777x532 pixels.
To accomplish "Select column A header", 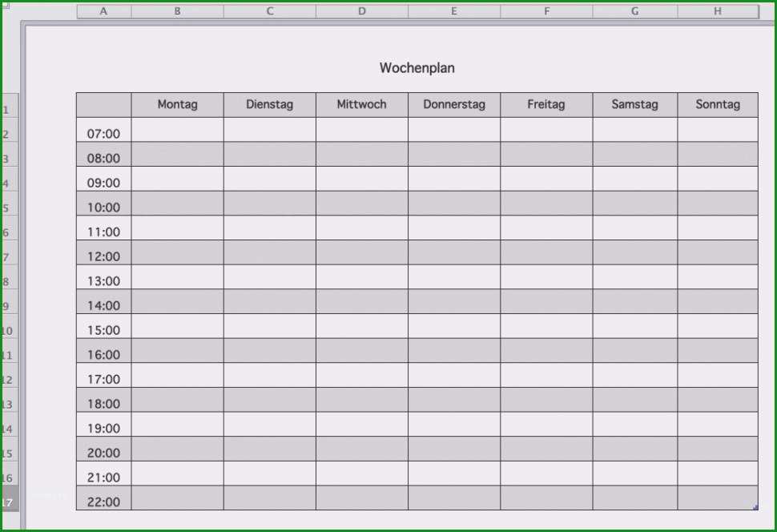I will (x=103, y=11).
